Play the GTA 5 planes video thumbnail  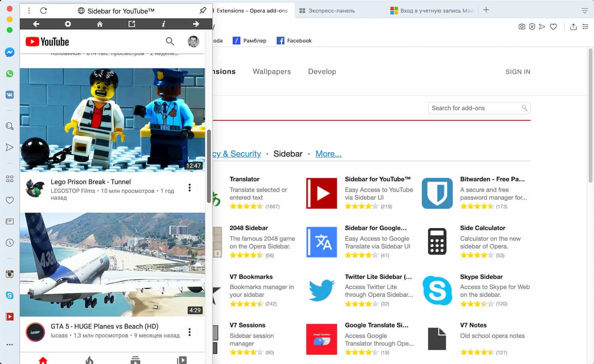(x=112, y=264)
